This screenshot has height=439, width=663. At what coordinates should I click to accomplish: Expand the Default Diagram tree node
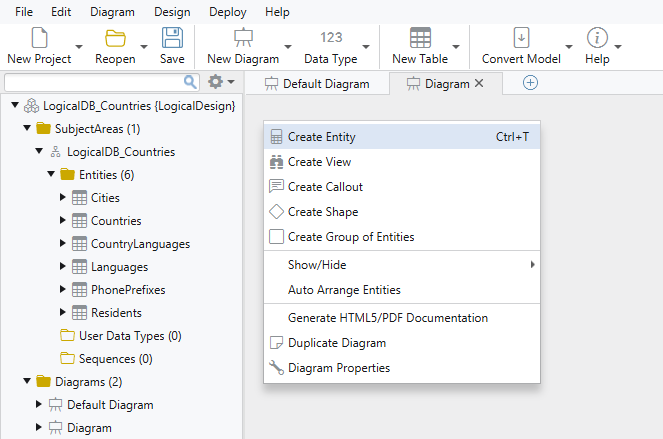38,404
